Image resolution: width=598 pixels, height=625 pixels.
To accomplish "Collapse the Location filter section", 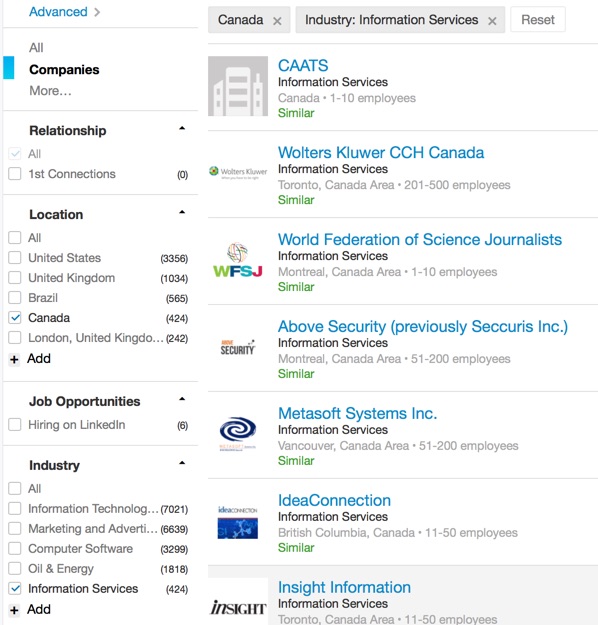I will (182, 212).
